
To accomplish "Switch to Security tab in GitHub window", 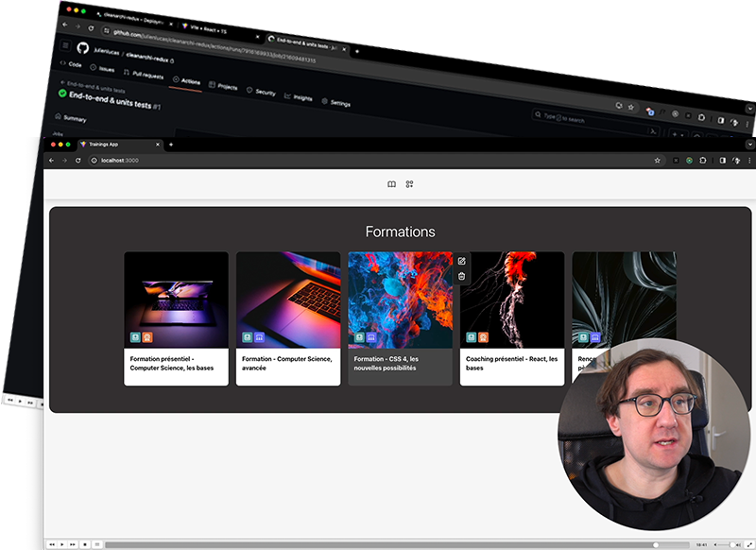I will [x=262, y=92].
